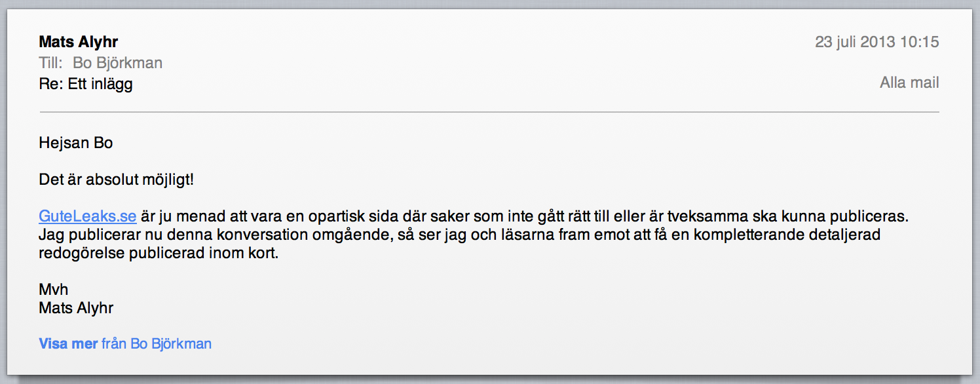Click the "Mvh" closing line

(x=54, y=290)
